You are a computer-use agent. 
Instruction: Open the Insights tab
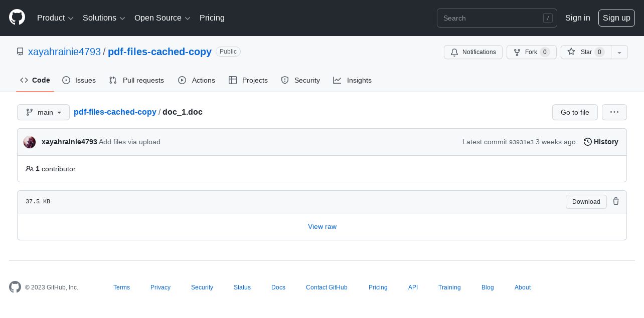point(352,80)
